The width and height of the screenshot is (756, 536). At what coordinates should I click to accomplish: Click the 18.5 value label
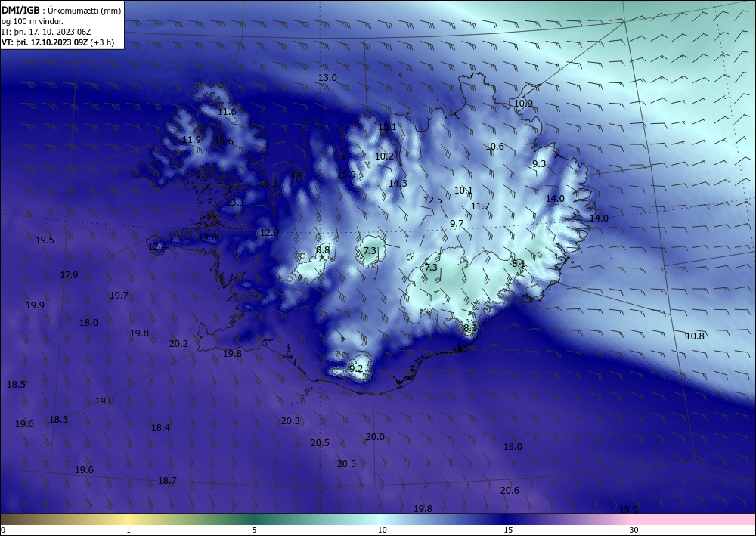click(16, 385)
